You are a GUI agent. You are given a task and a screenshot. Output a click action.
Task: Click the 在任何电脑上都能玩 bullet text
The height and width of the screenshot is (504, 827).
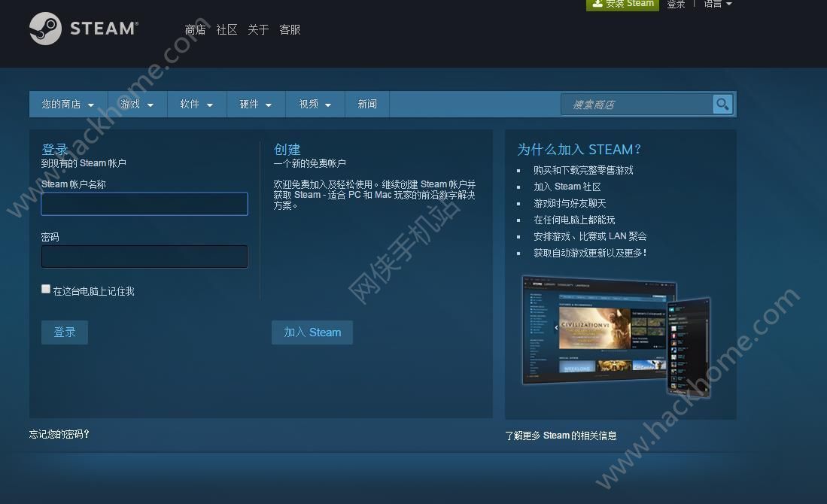(x=574, y=220)
